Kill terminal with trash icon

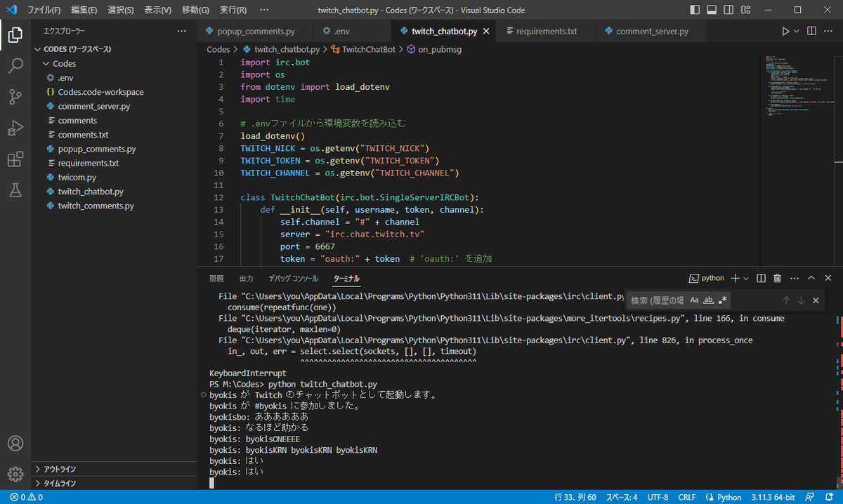tap(778, 278)
